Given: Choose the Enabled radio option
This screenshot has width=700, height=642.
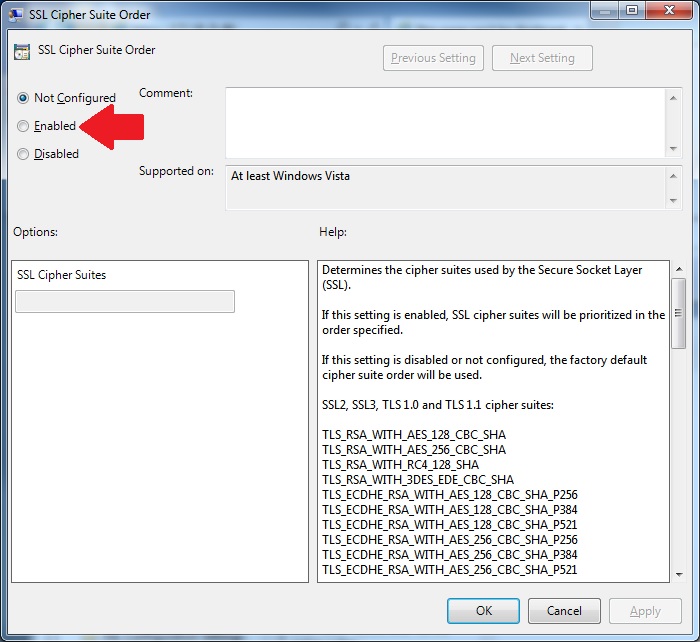Looking at the screenshot, I should (x=23, y=126).
